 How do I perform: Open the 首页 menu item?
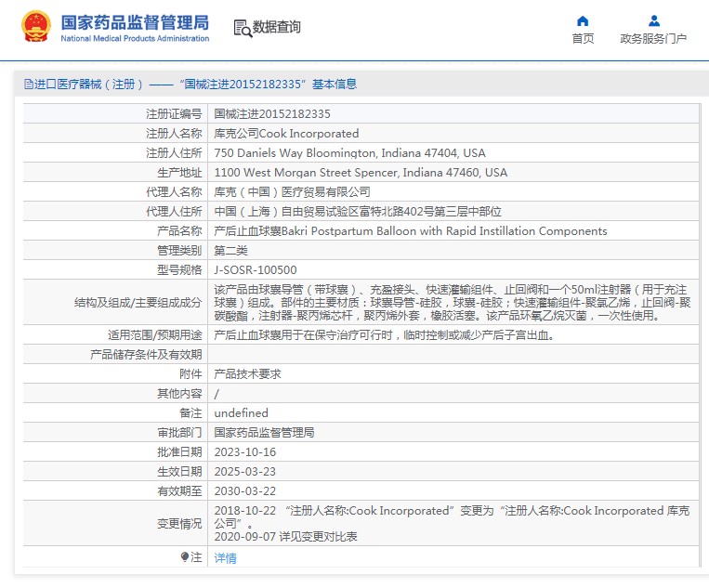pyautogui.click(x=583, y=38)
